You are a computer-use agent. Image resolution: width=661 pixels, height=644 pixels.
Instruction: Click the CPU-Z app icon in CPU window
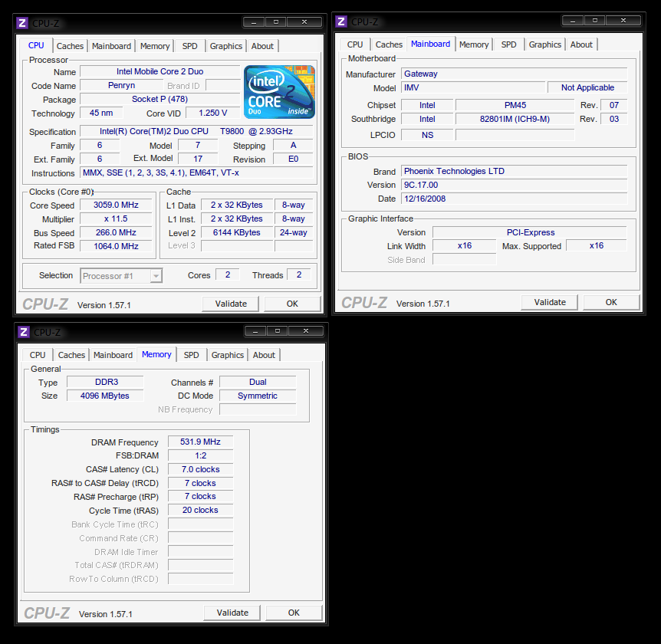pos(22,23)
